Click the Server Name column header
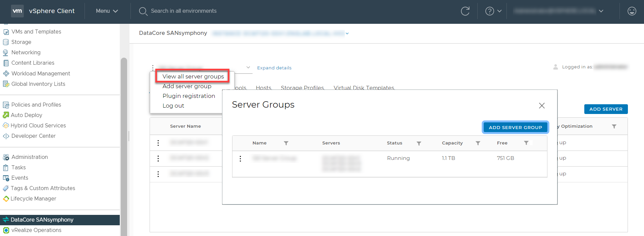 (x=185, y=126)
